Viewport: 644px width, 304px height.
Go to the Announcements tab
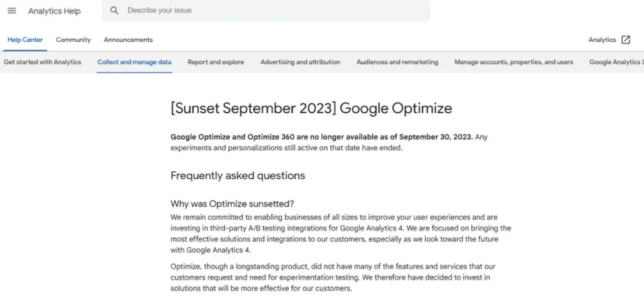[128, 40]
